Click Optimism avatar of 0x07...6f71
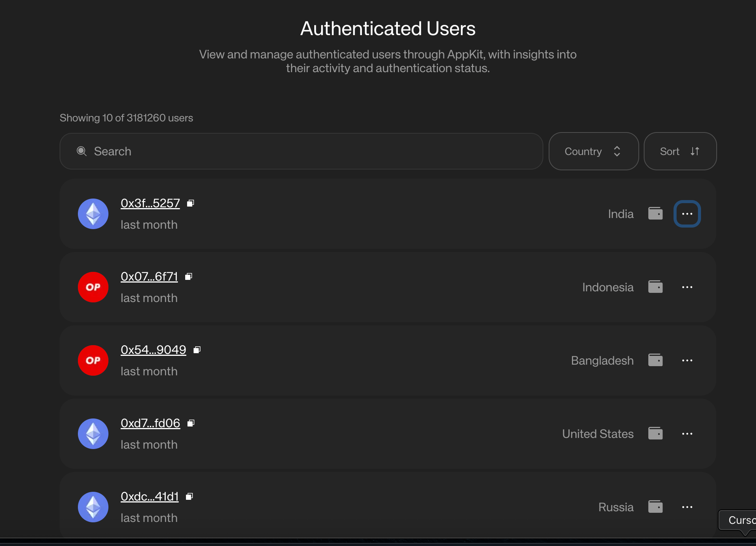Image resolution: width=756 pixels, height=546 pixels. tap(93, 287)
